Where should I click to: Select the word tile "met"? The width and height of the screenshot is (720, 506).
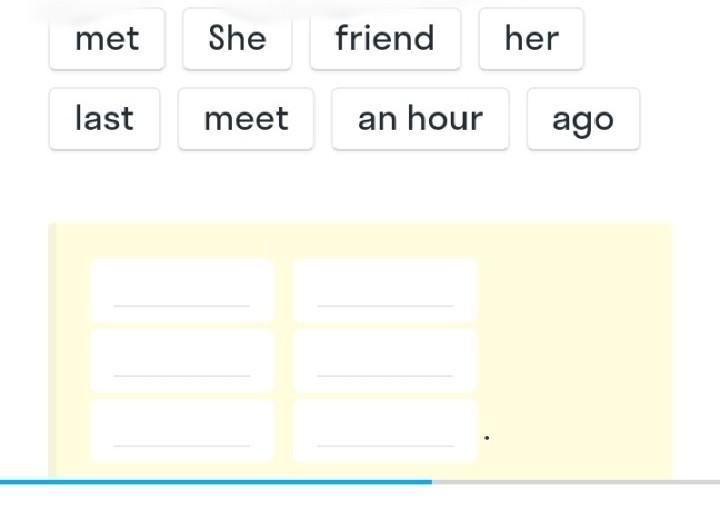click(x=107, y=39)
